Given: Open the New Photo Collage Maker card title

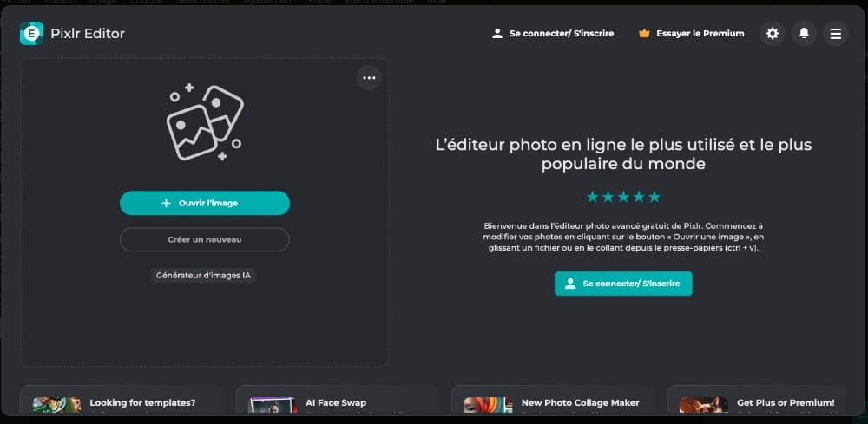Looking at the screenshot, I should 580,403.
